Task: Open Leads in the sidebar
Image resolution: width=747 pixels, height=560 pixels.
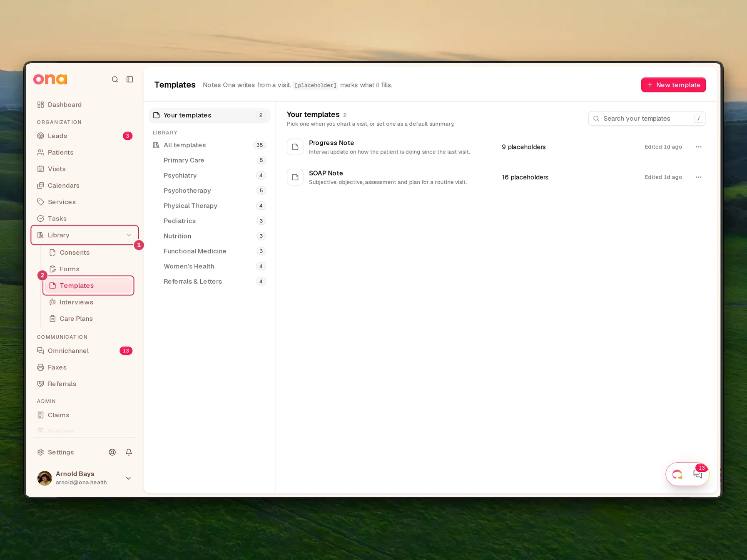Action: [85, 136]
